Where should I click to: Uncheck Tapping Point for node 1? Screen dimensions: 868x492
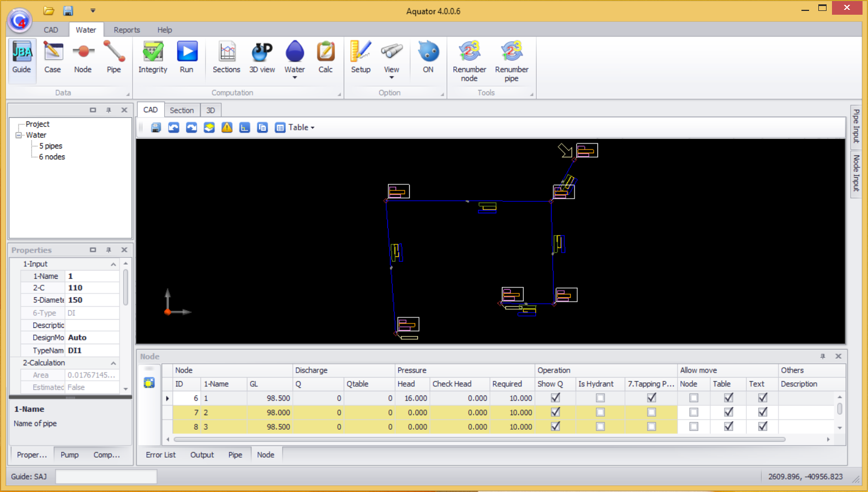pos(651,398)
